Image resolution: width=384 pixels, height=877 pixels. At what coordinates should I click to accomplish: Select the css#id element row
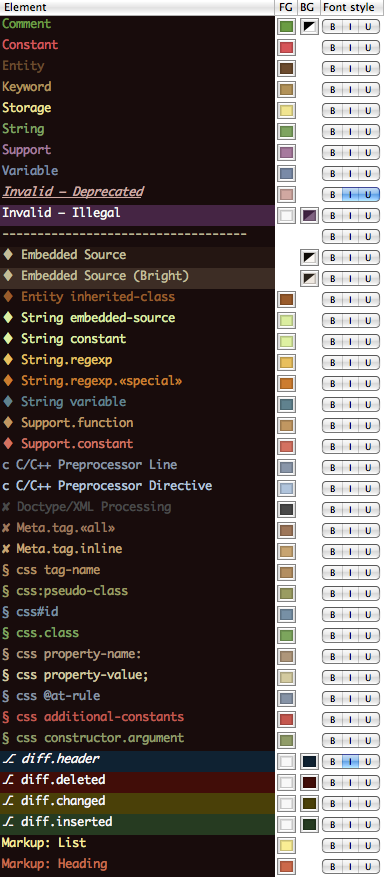(x=138, y=612)
